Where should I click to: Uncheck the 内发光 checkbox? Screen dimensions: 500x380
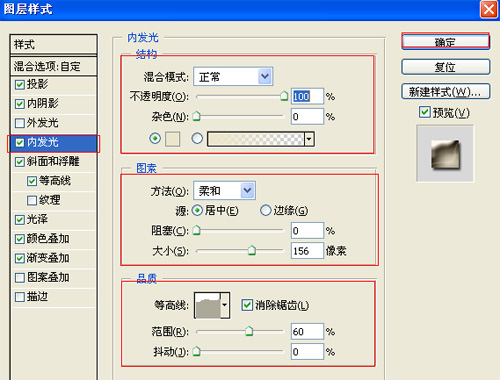20,143
